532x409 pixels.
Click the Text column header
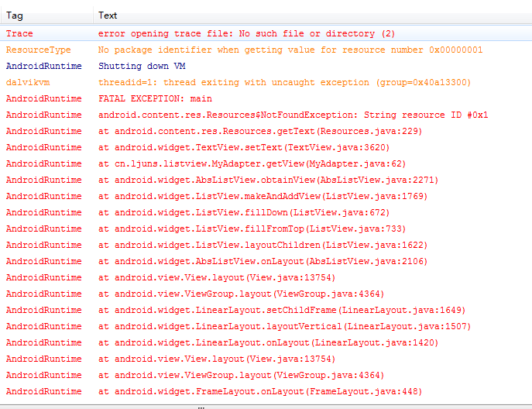(313, 15)
